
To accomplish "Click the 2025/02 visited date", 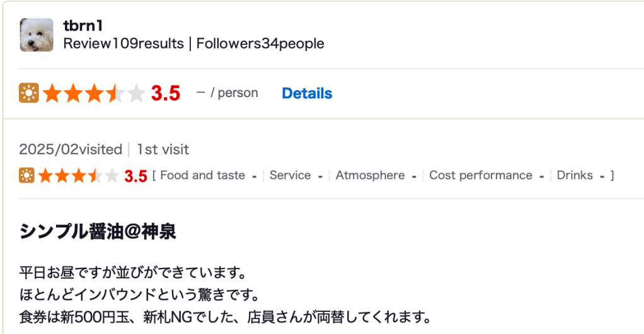I will [71, 149].
